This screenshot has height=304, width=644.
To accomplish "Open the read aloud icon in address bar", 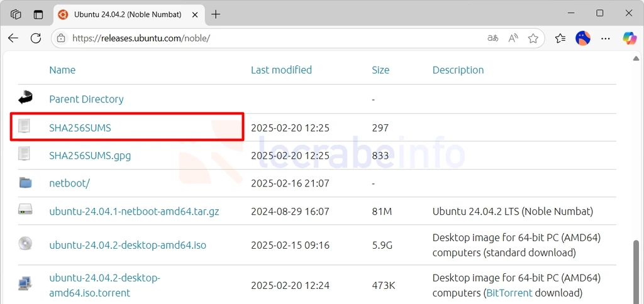I will pos(513,38).
